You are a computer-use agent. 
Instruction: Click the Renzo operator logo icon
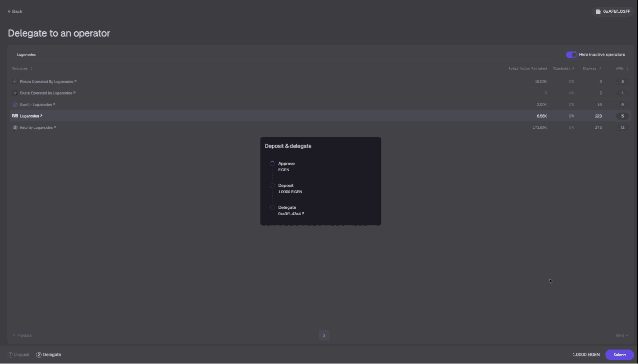pyautogui.click(x=15, y=82)
